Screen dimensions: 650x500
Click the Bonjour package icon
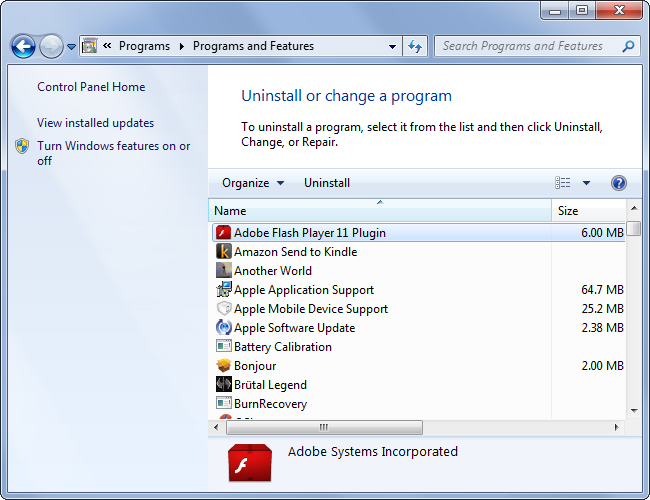(x=224, y=366)
